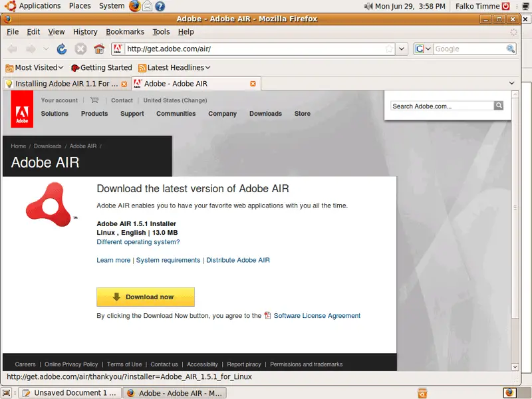Open the search engine selector dropdown
Screen dimensions: 532x399
tap(423, 49)
